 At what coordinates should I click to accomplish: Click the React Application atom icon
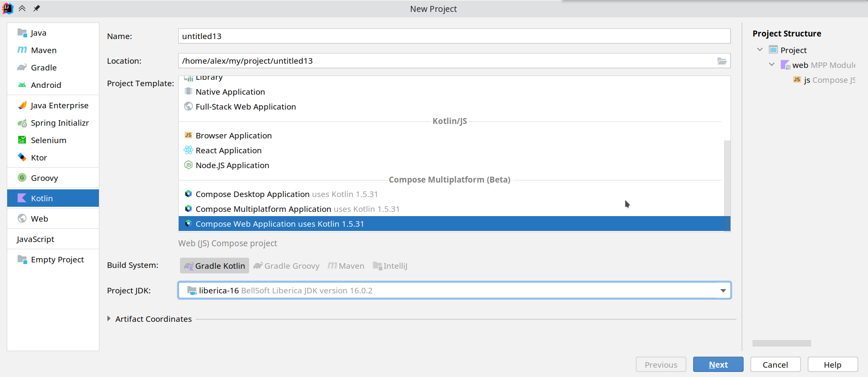point(188,150)
